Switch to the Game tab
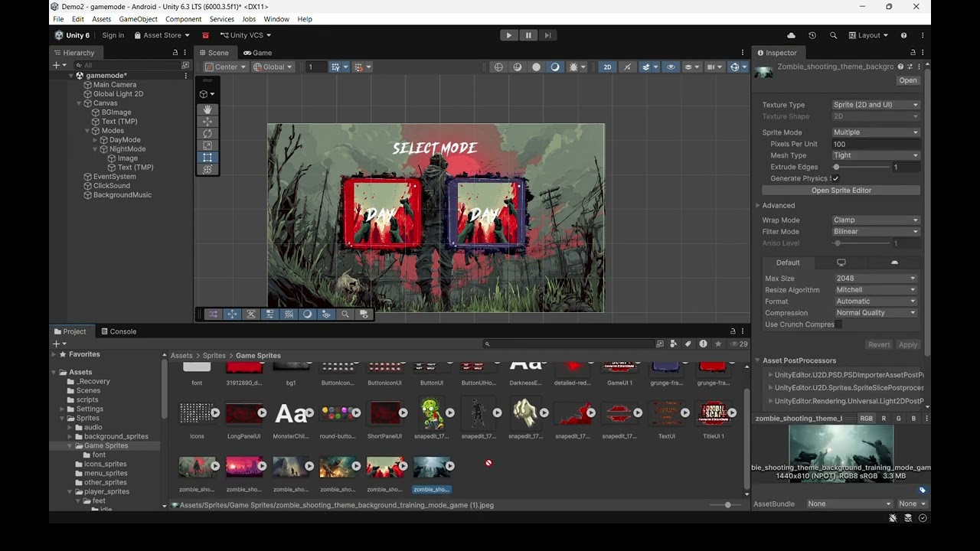 coord(257,53)
